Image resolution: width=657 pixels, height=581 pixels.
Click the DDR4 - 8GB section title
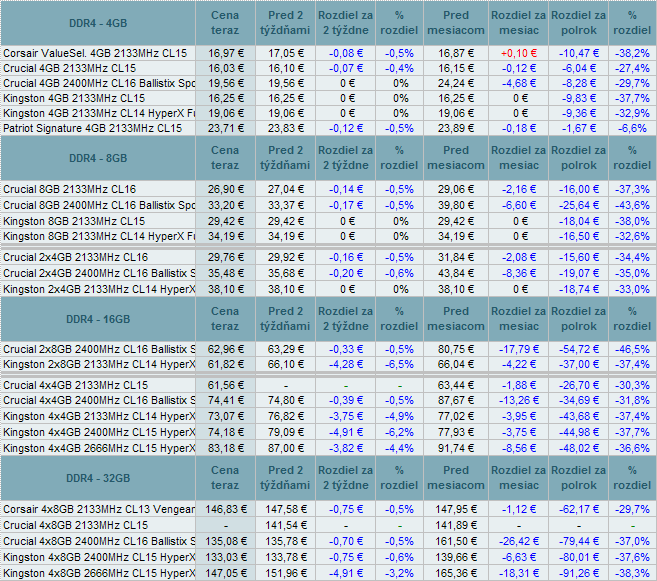pos(98,158)
